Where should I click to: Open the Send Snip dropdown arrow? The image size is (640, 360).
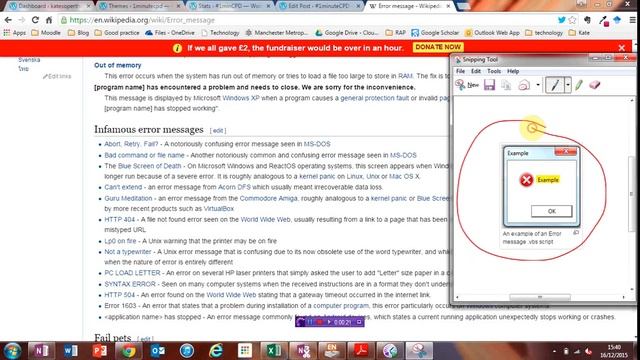pos(538,85)
